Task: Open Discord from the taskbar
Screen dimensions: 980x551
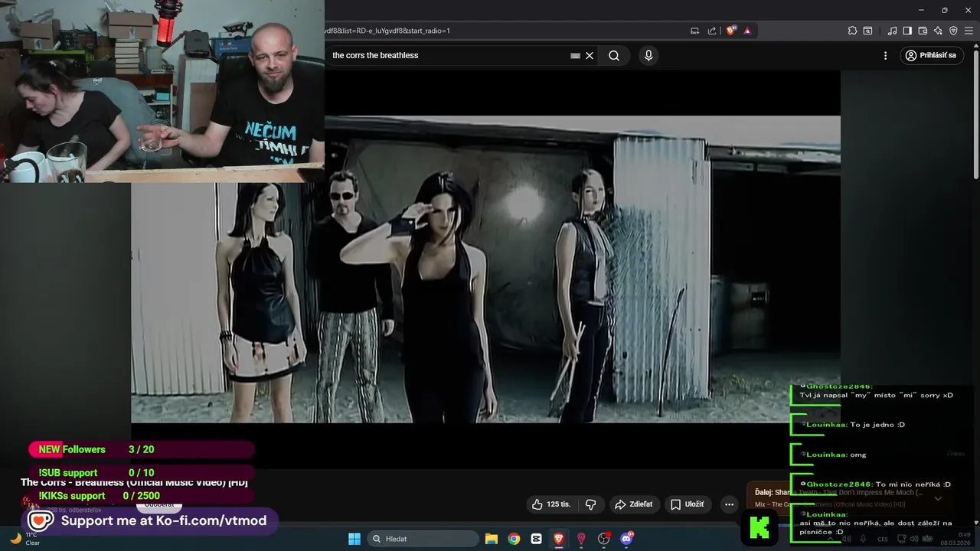Action: (x=626, y=539)
